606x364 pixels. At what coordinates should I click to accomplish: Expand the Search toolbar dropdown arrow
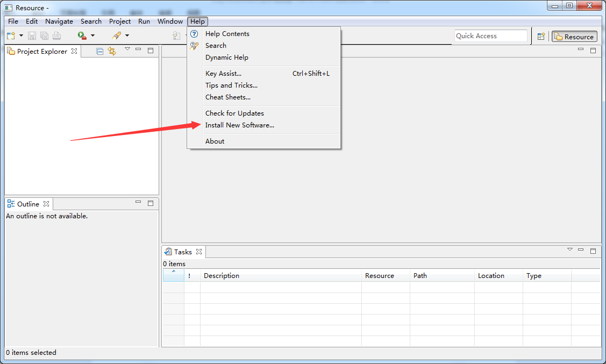127,35
